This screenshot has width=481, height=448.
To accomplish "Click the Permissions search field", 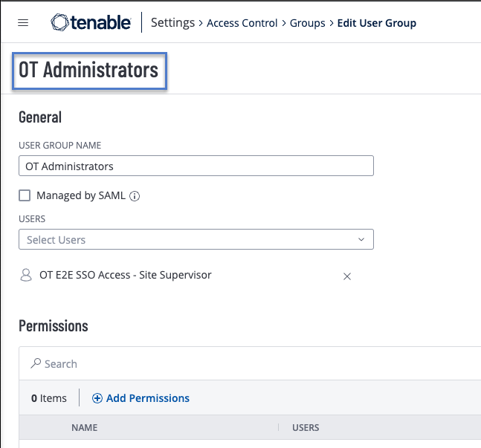I will (223, 364).
